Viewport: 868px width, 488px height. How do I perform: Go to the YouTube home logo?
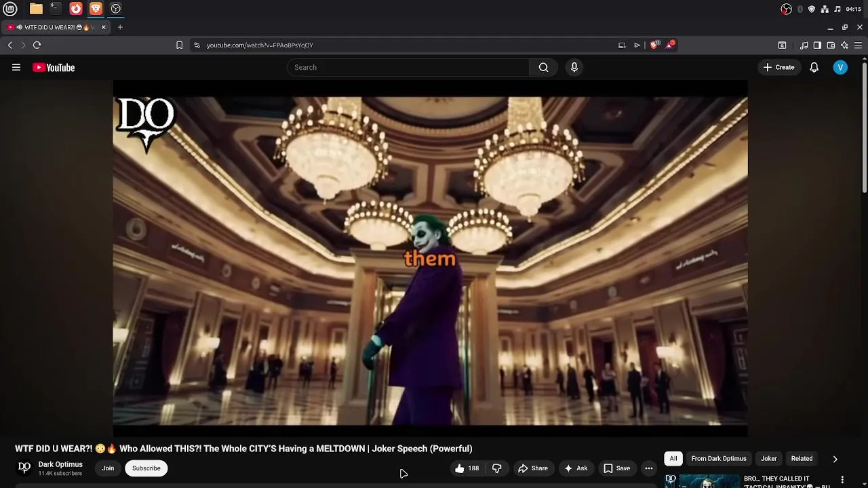(x=54, y=67)
